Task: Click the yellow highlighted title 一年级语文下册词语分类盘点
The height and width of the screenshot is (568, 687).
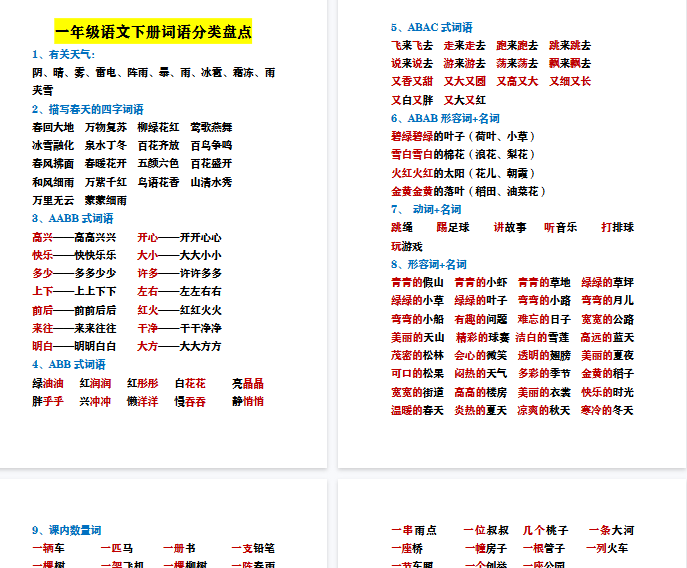Action: point(153,32)
